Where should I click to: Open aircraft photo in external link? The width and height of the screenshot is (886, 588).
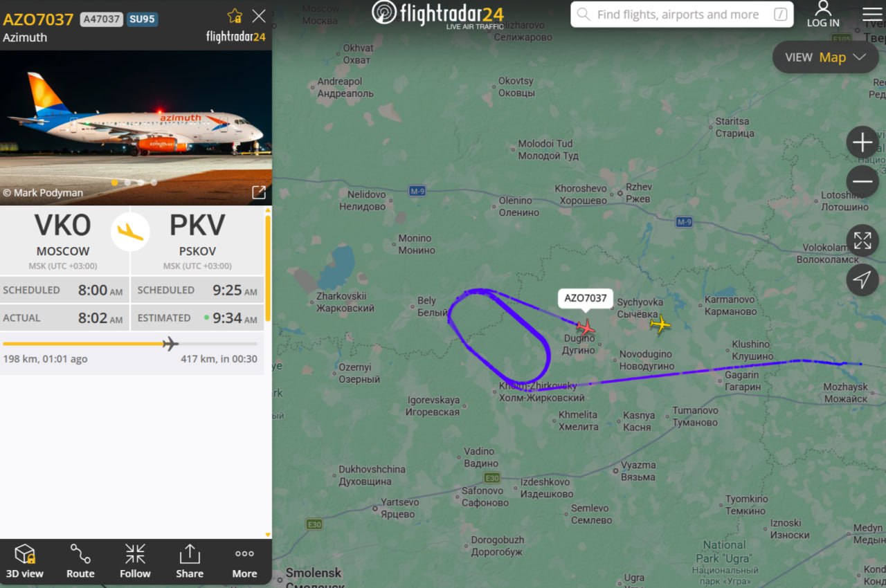pos(258,192)
